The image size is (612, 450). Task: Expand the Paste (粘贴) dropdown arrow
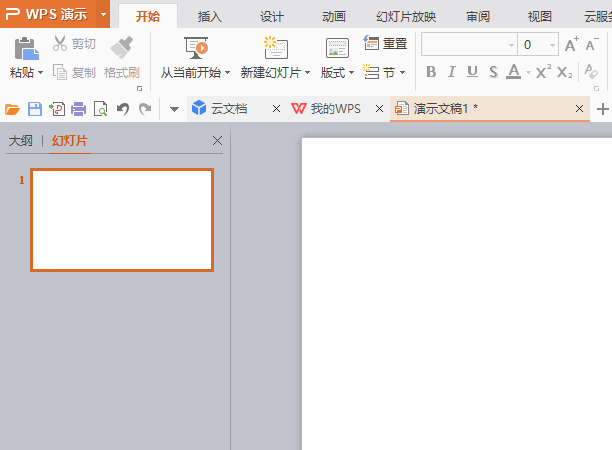pos(40,73)
